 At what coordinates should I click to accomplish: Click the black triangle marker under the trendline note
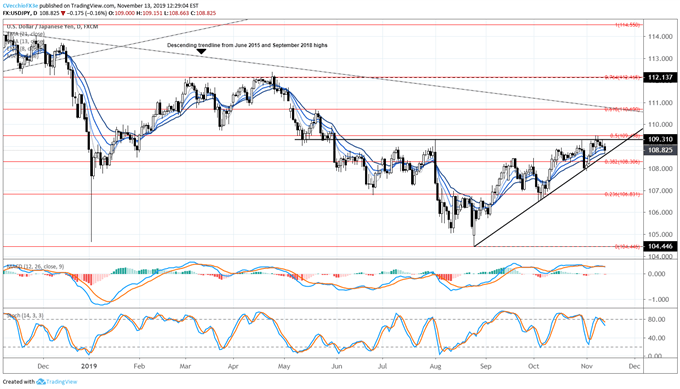201,52
